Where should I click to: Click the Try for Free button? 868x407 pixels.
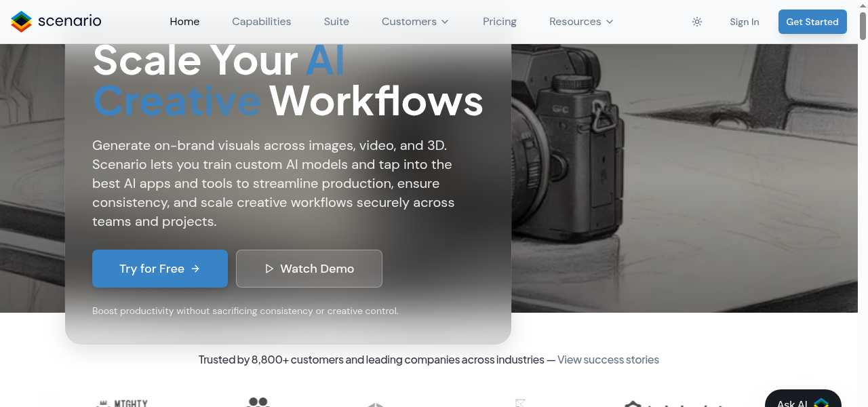coord(160,269)
